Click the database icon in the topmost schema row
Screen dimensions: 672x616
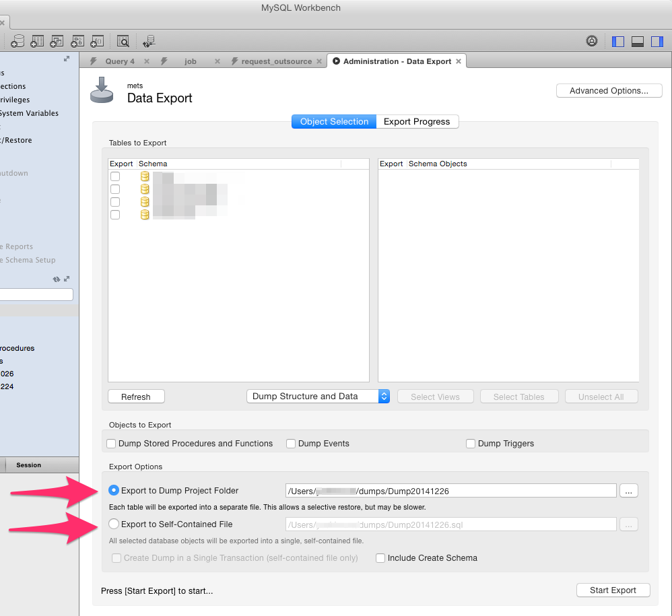pos(145,176)
